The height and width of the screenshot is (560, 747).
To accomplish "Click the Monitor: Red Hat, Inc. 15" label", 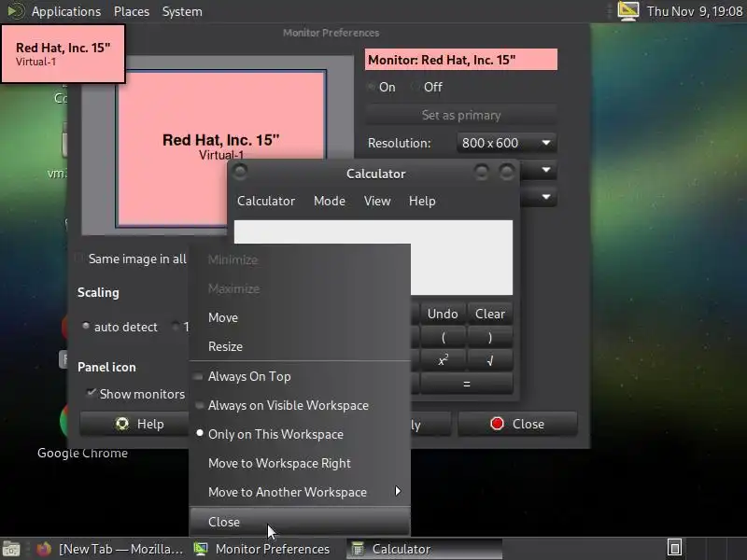I will (x=461, y=60).
